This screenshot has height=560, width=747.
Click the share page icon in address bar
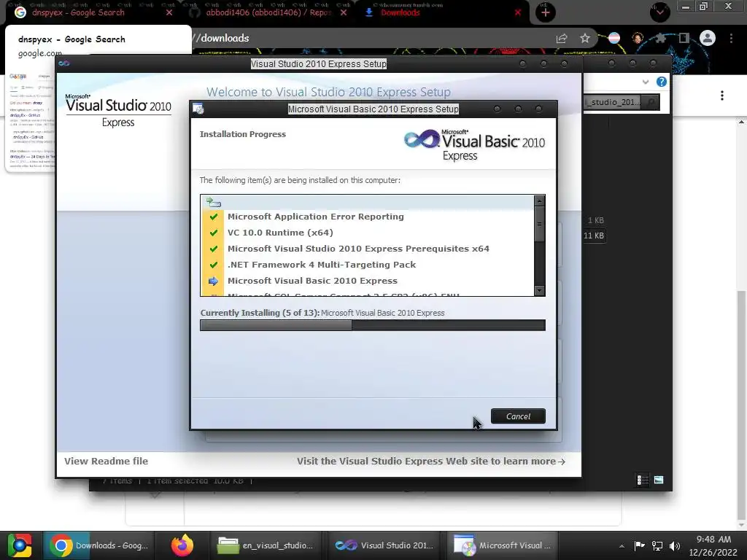tap(562, 39)
